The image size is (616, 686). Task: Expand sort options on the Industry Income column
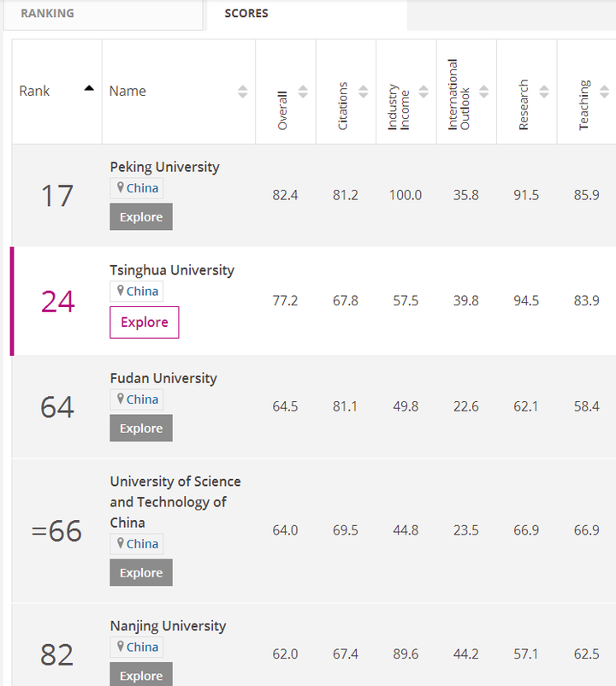(423, 92)
